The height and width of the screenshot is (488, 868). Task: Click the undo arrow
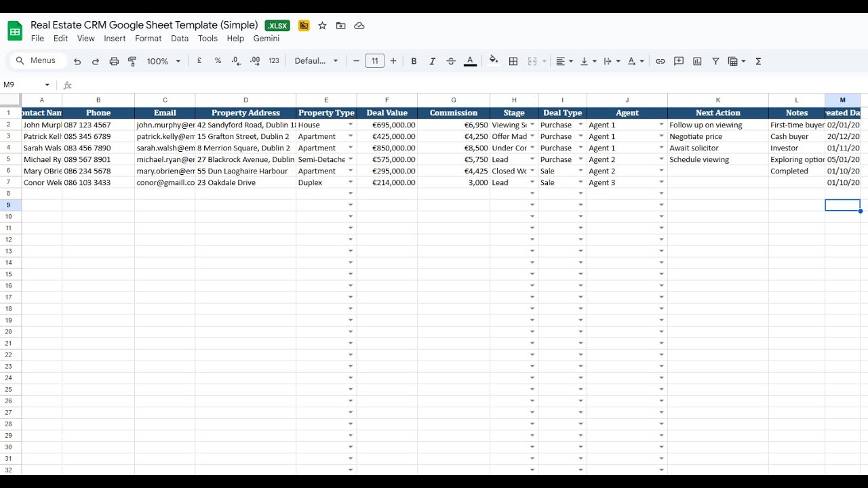pos(77,61)
